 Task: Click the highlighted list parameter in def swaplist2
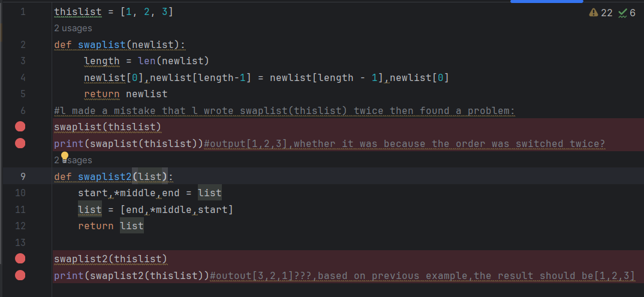click(x=150, y=176)
